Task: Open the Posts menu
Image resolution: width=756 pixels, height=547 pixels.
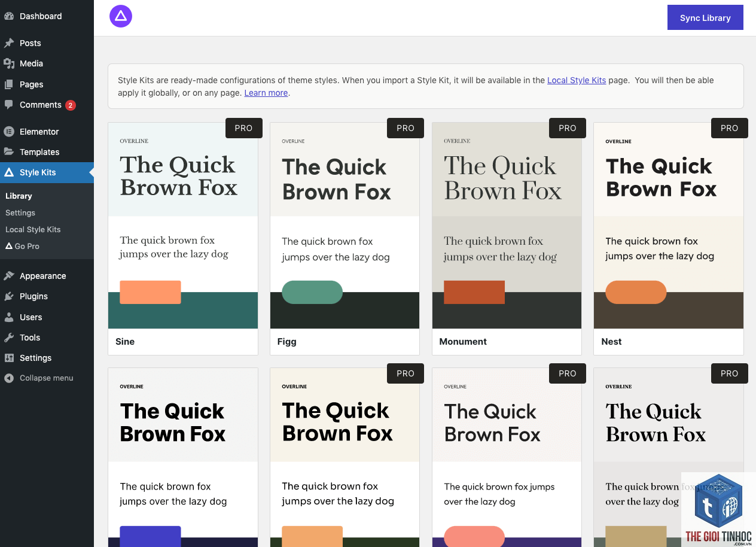Action: coord(47,43)
